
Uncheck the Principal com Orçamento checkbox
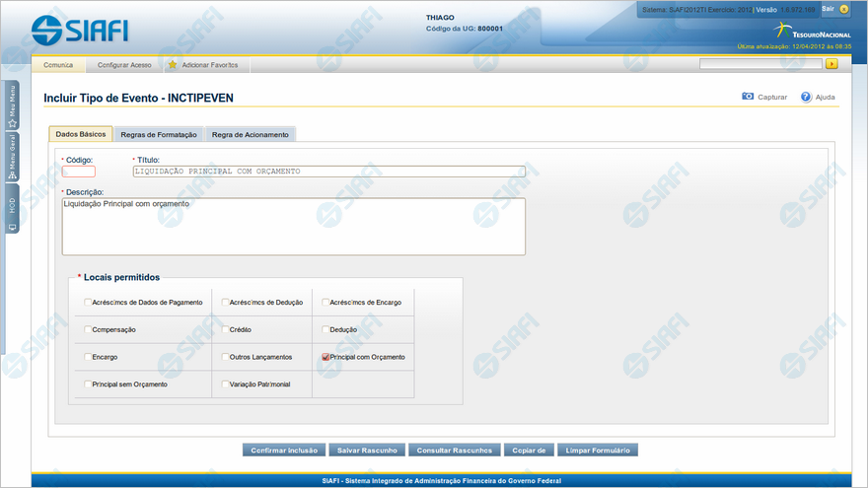tap(325, 357)
